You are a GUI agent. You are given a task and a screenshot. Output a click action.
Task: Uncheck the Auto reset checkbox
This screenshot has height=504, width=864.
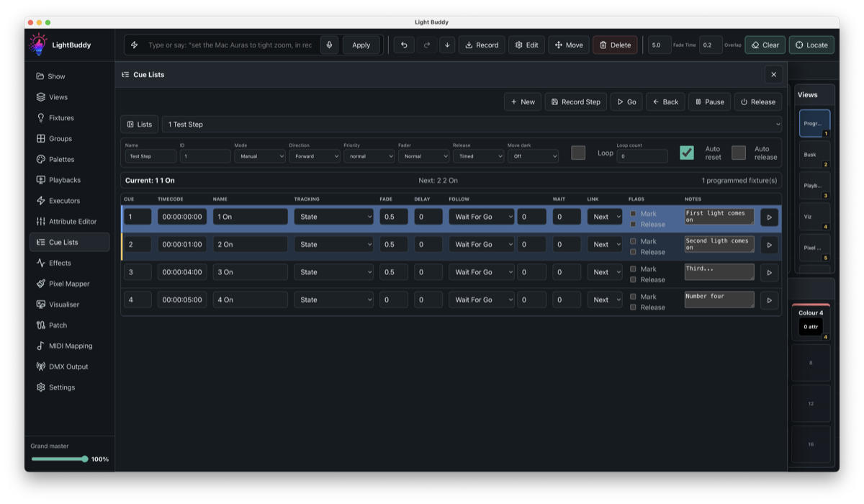(x=687, y=153)
